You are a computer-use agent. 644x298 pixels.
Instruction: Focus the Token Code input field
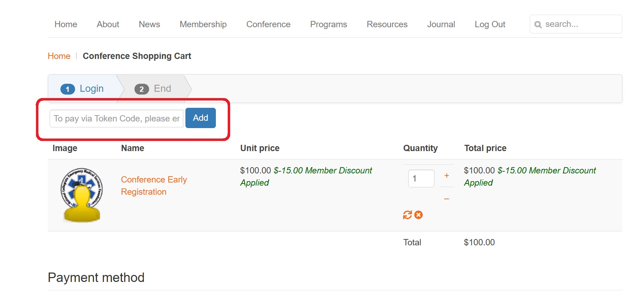click(x=116, y=119)
